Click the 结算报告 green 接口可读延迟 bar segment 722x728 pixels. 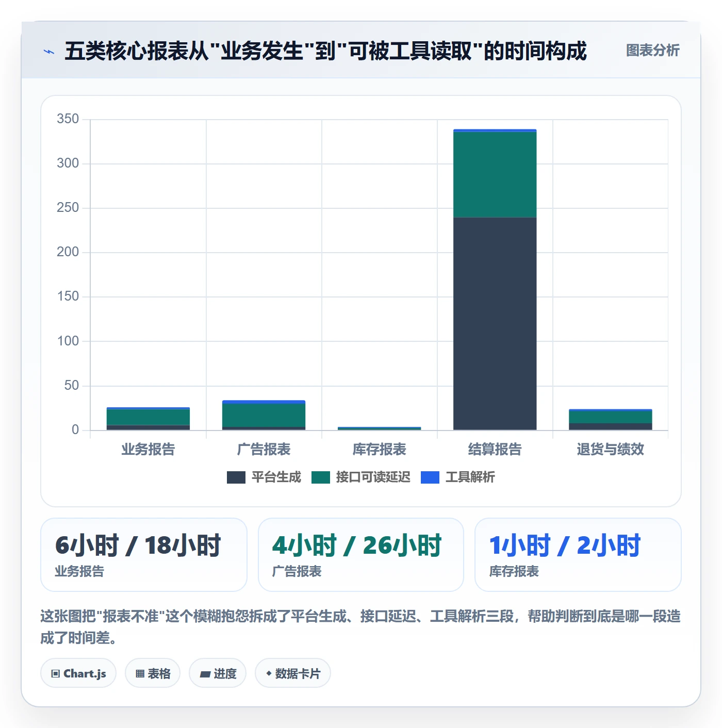tap(495, 174)
